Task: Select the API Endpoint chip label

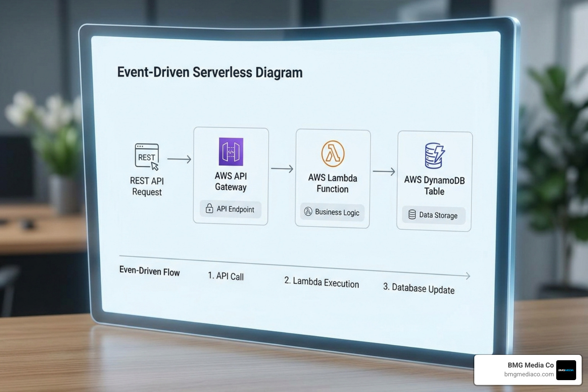Action: [235, 209]
